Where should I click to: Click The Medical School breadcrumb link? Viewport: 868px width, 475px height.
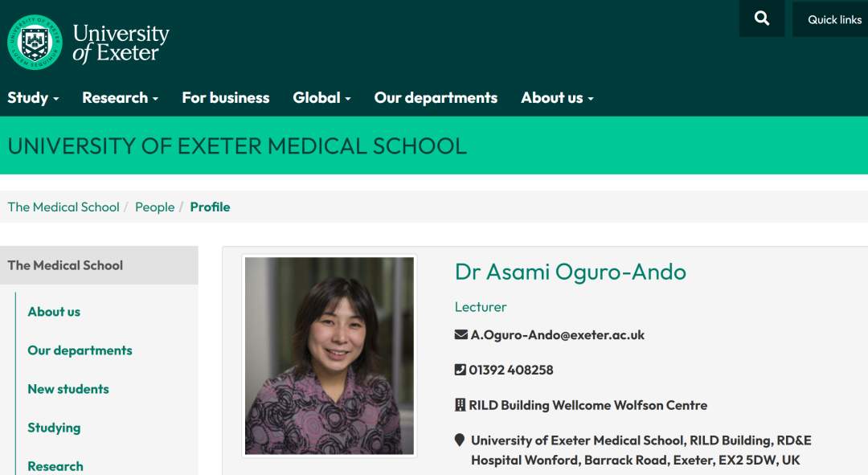63,207
